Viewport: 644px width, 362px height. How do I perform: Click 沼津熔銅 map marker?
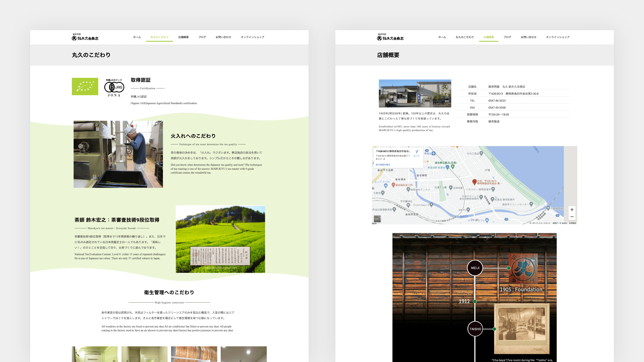pyautogui.click(x=451, y=188)
